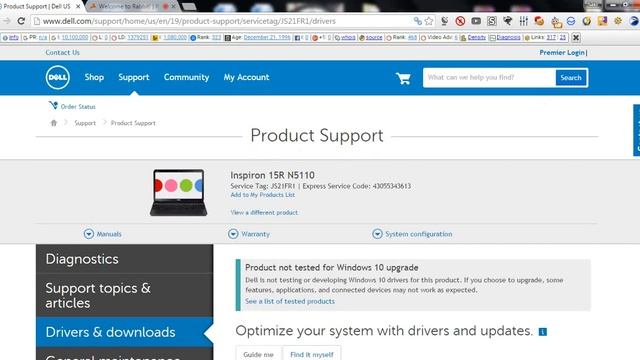Click the red prohibited-sign extension icon
This screenshot has height=360, width=640.
pos(460,21)
